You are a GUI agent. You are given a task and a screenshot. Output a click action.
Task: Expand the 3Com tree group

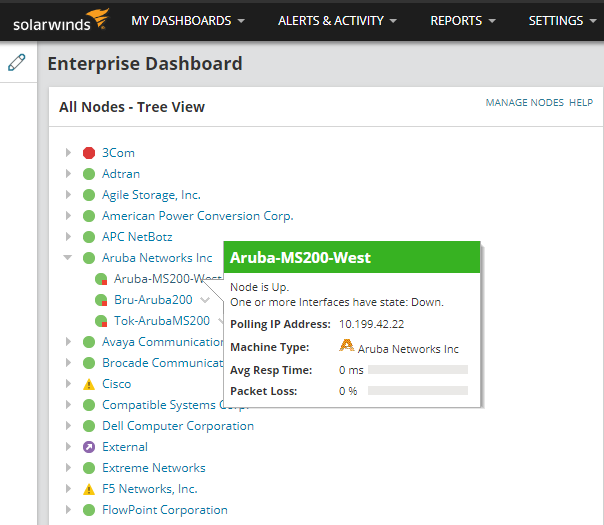coord(68,153)
